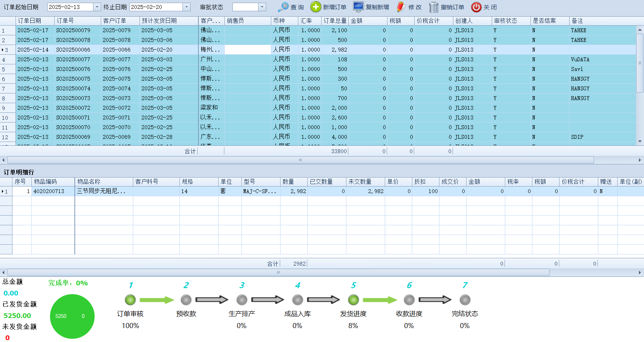Click the empty 销售员 cell in row 3
Image resolution: width=644 pixels, height=342 pixels.
coord(248,50)
